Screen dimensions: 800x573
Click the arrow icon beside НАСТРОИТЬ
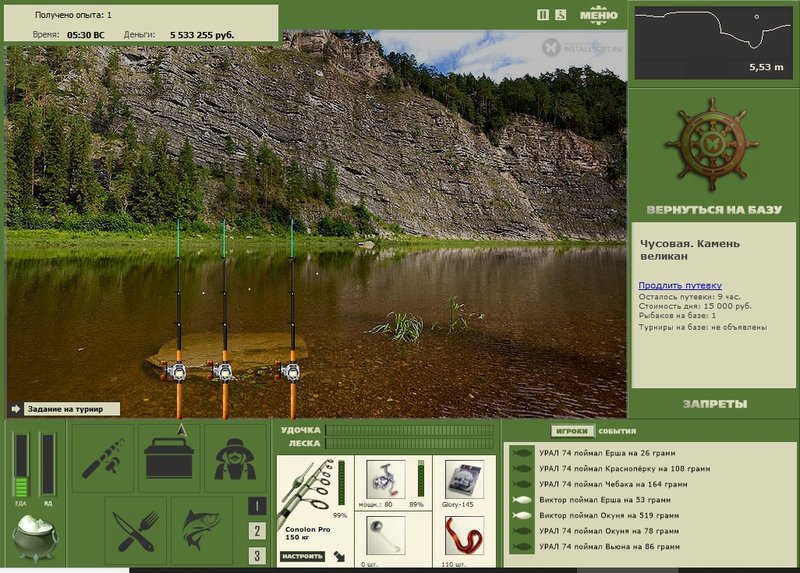tap(339, 556)
